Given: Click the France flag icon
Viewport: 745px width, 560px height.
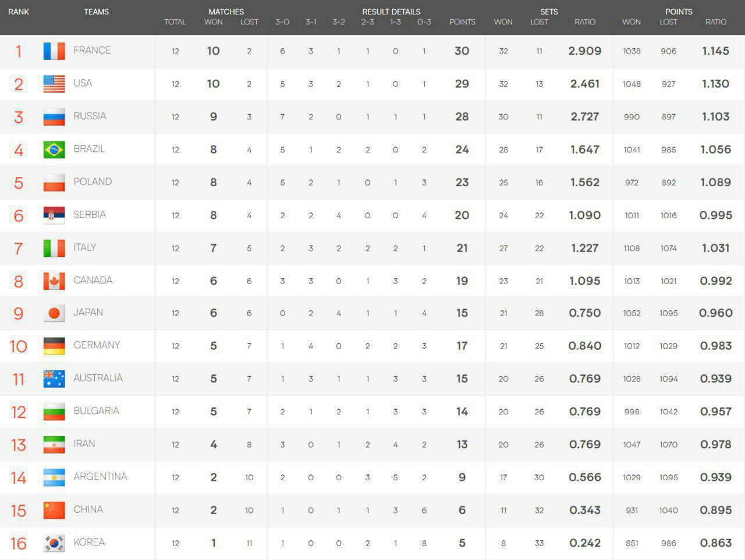Looking at the screenshot, I should [x=54, y=51].
